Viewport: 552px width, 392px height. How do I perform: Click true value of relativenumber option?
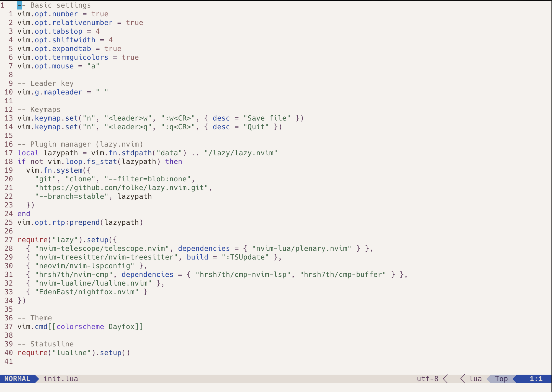pyautogui.click(x=134, y=23)
